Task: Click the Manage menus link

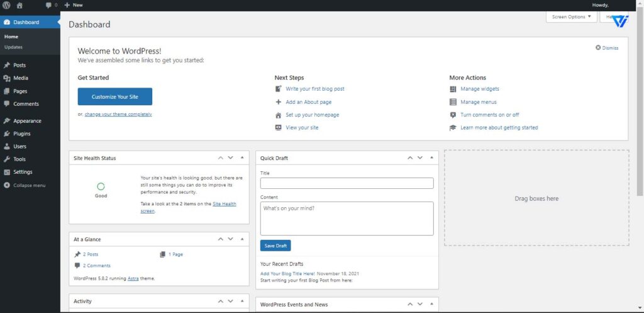Action: (x=479, y=102)
